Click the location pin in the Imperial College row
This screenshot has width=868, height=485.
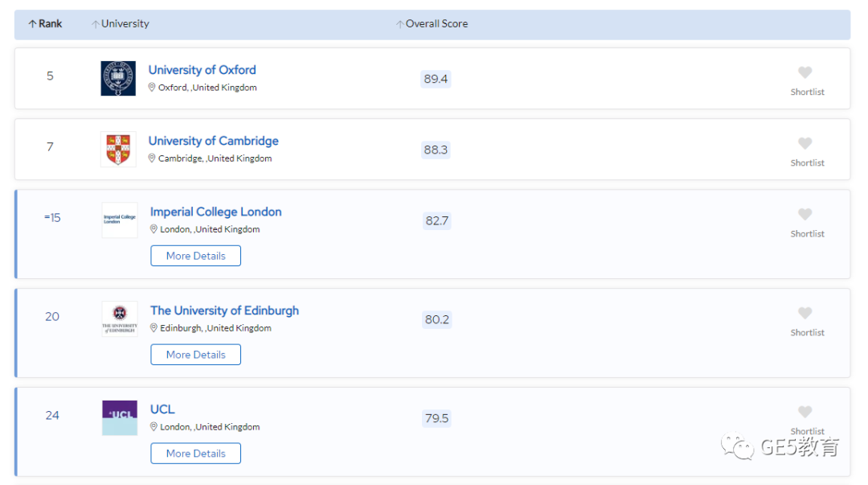point(154,229)
